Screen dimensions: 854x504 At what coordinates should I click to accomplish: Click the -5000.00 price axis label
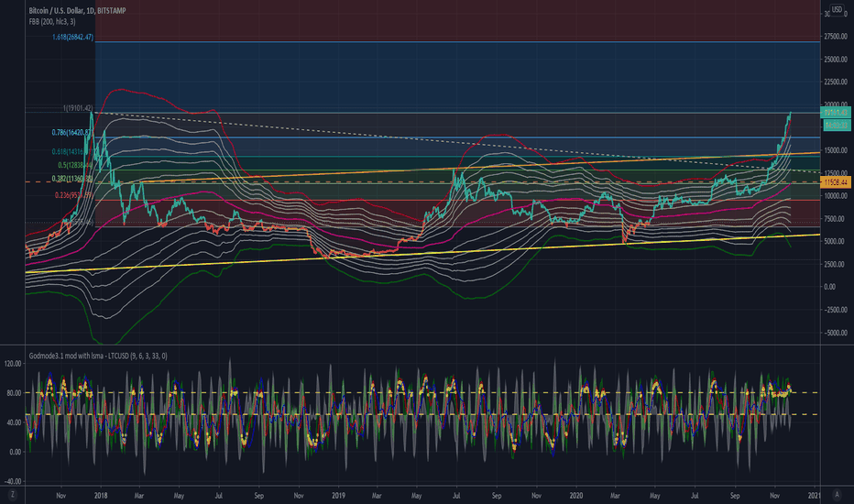838,333
